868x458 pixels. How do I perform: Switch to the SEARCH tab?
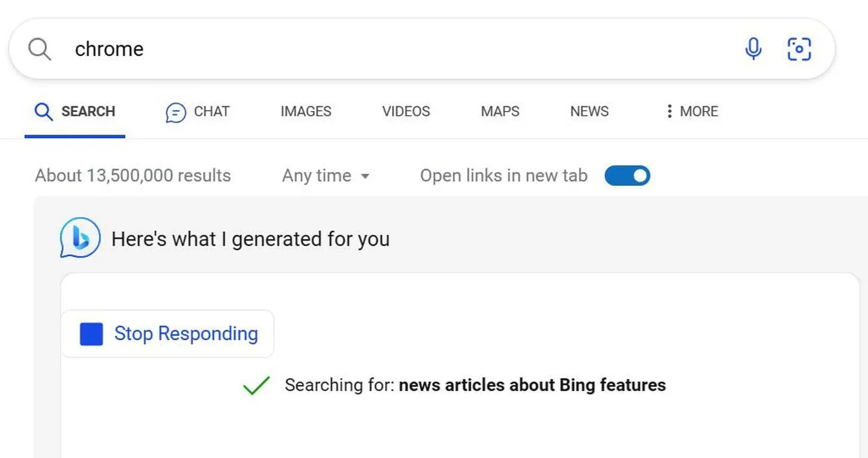pyautogui.click(x=75, y=112)
